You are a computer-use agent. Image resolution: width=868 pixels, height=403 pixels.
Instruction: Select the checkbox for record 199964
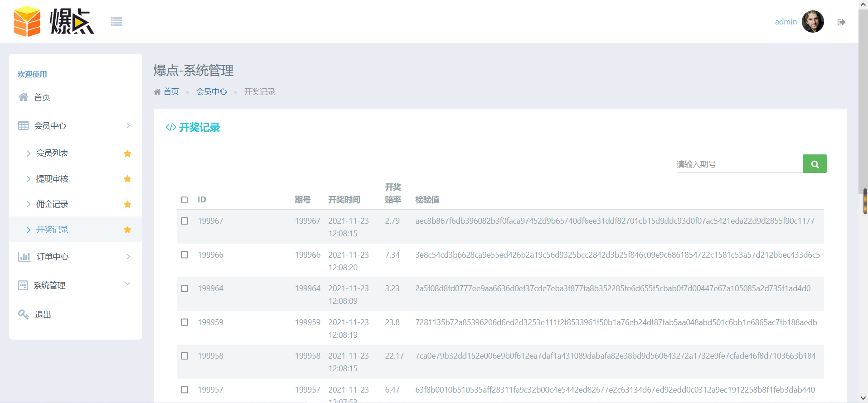pos(184,288)
